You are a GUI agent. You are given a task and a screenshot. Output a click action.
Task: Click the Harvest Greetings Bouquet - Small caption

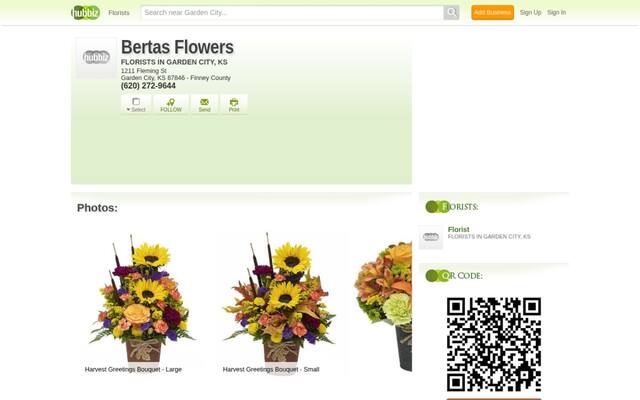click(x=271, y=369)
